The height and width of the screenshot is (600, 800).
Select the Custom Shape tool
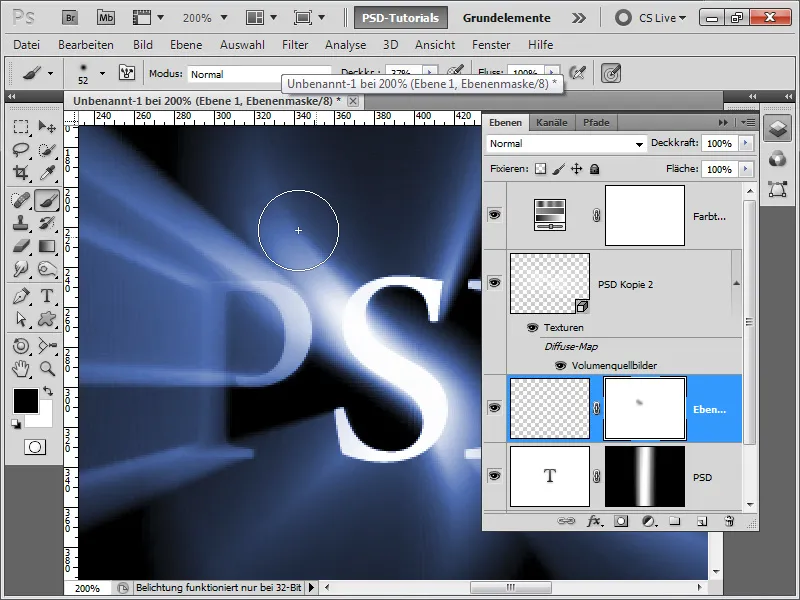click(47, 319)
